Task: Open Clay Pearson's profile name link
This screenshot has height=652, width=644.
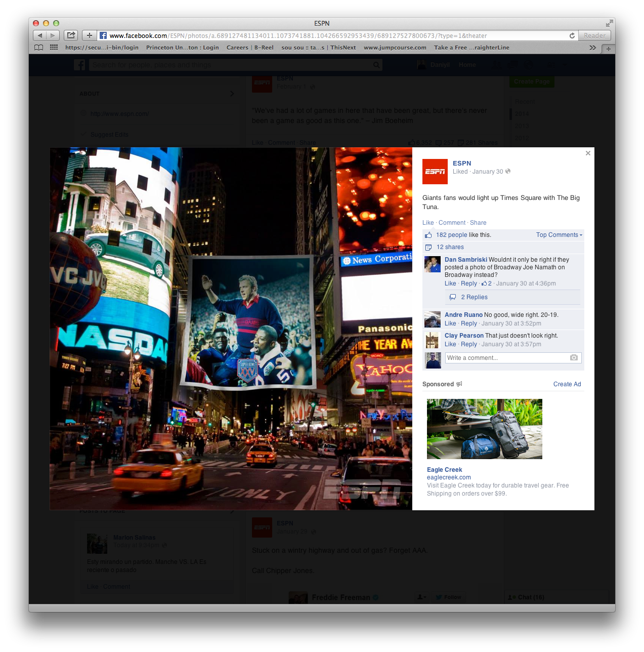Action: coord(464,336)
